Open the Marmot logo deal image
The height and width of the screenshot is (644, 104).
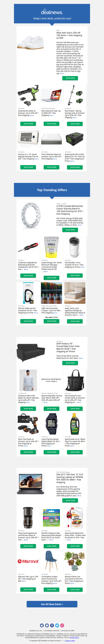pos(28,561)
